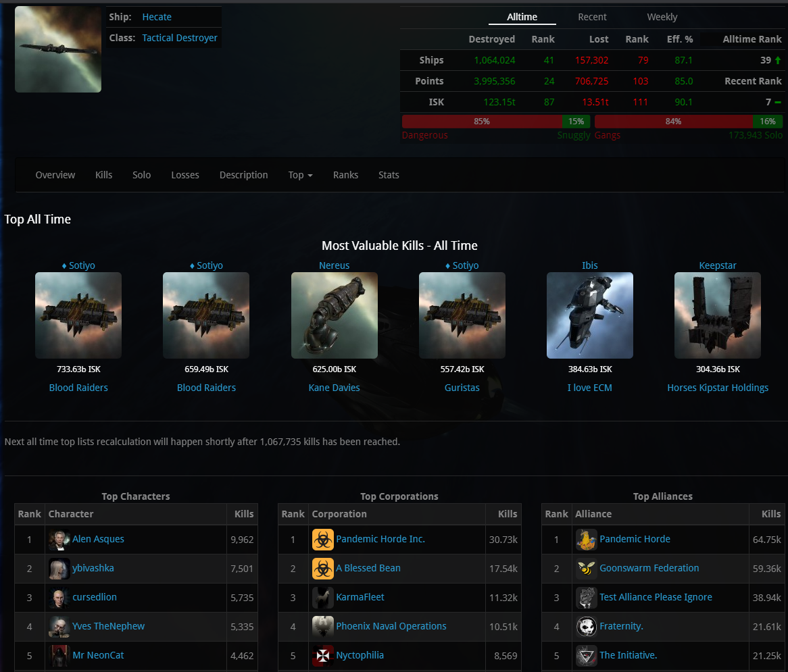788x672 pixels.
Task: Open Mr NeonCat character link
Action: click(98, 655)
